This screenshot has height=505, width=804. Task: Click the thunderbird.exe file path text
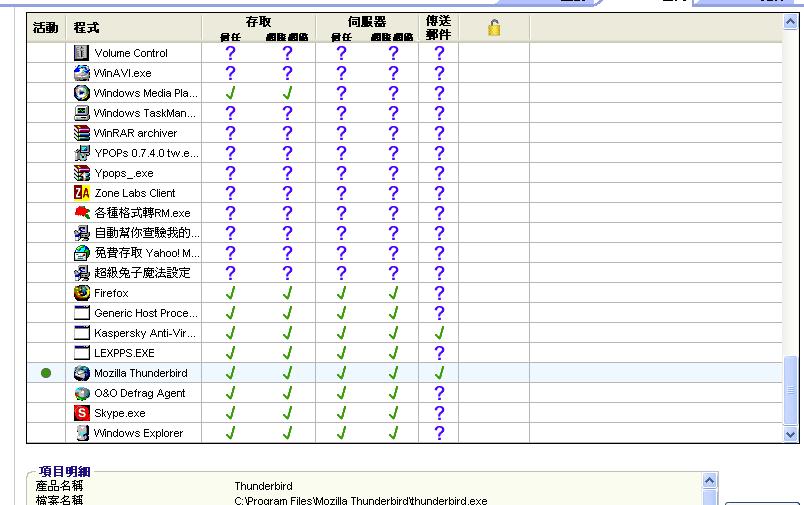[360, 500]
